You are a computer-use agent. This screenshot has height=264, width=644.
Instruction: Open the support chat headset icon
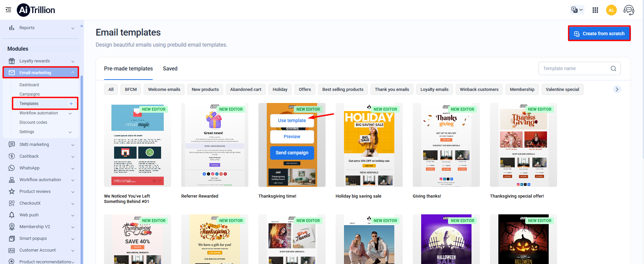click(629, 10)
